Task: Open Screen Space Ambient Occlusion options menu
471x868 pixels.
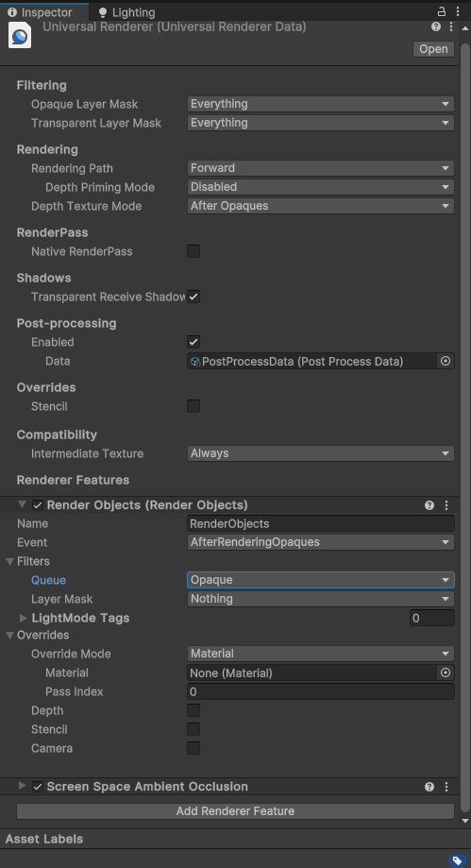Action: (x=446, y=787)
